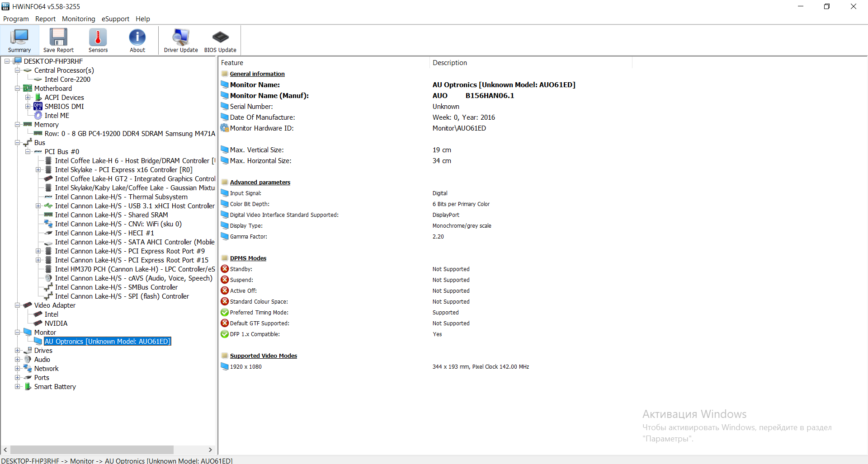Click the Supported Video Modes heading
The image size is (868, 464).
pyautogui.click(x=264, y=356)
